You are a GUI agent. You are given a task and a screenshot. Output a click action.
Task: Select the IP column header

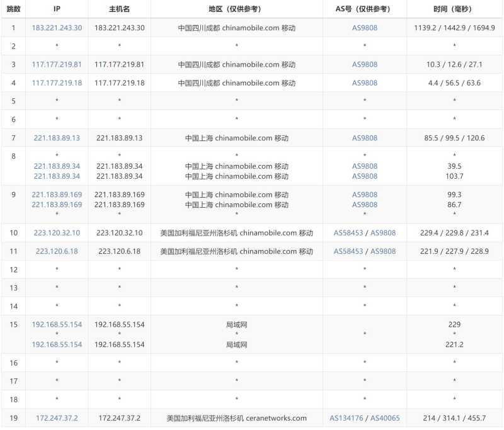(x=57, y=9)
